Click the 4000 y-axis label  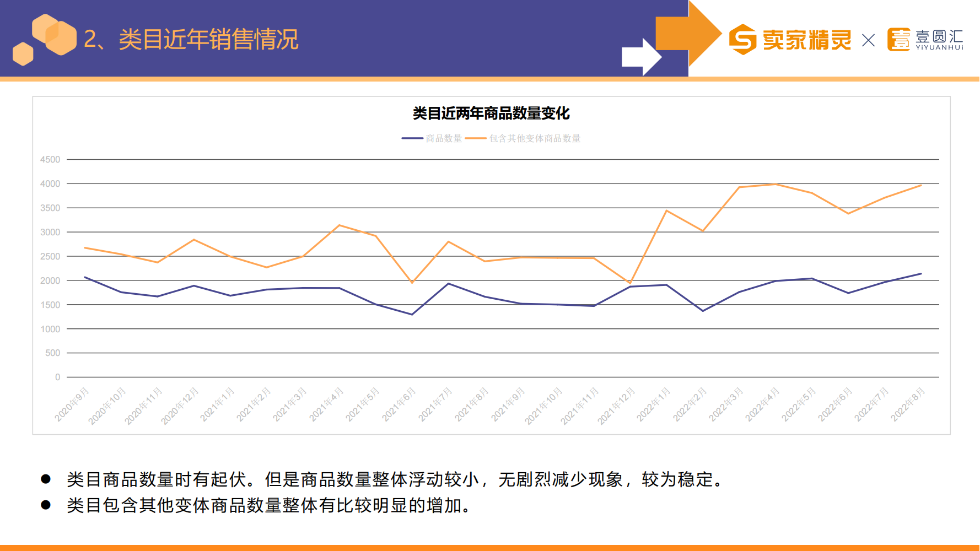(50, 183)
